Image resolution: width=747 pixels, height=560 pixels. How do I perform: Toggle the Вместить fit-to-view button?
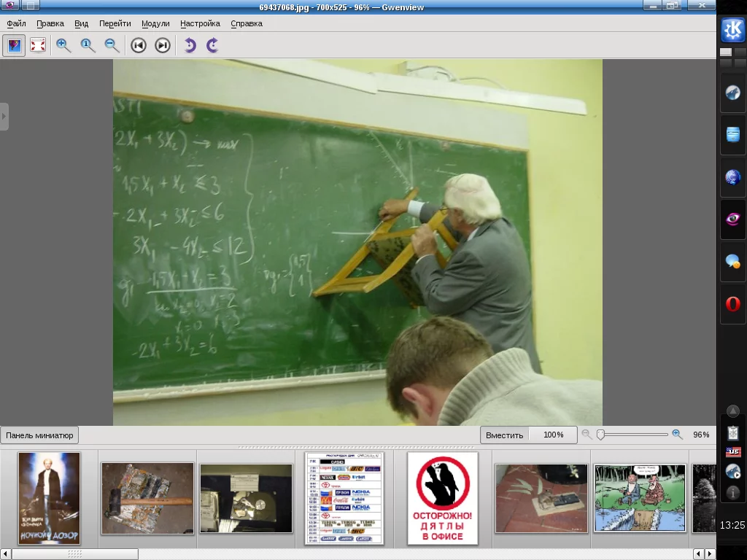tap(505, 435)
